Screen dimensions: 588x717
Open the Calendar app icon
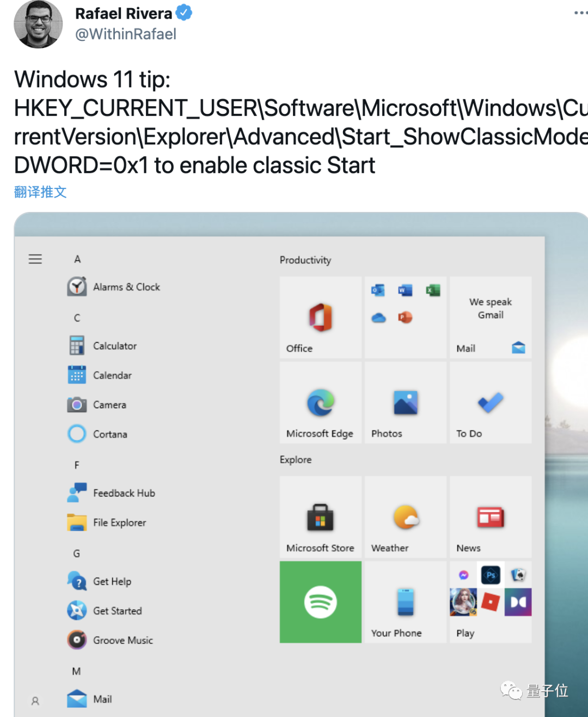(x=77, y=375)
